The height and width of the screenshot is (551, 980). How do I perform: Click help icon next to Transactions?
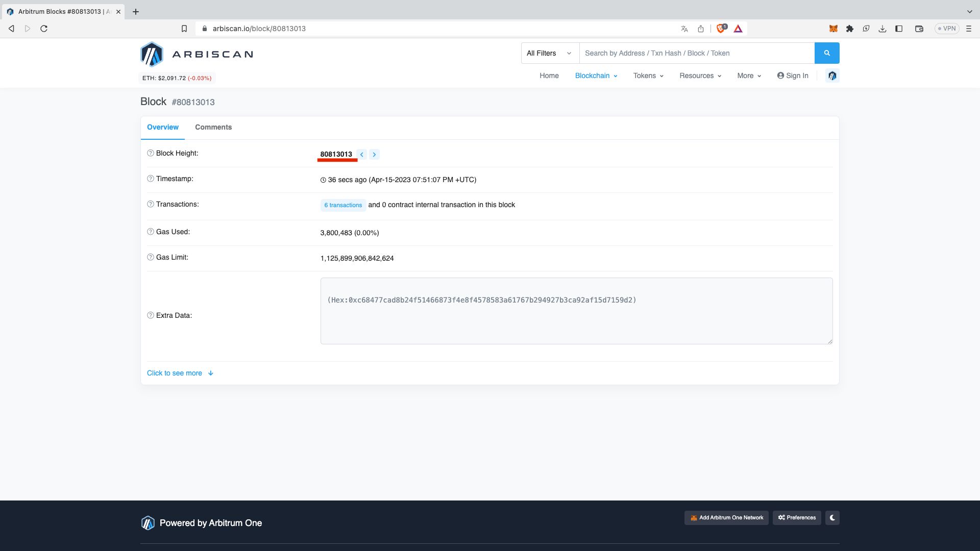coord(151,204)
